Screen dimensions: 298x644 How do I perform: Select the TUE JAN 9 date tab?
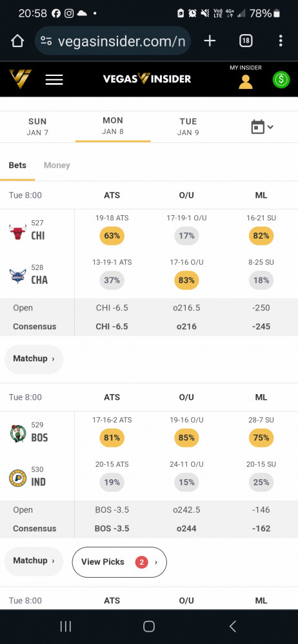[188, 126]
